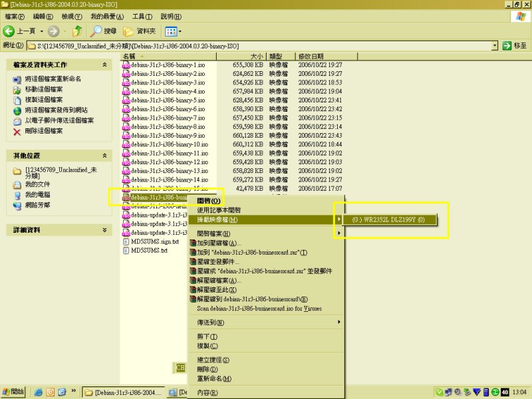Open the 我的最愛(A) menu
The height and width of the screenshot is (399, 532).
pos(107,16)
